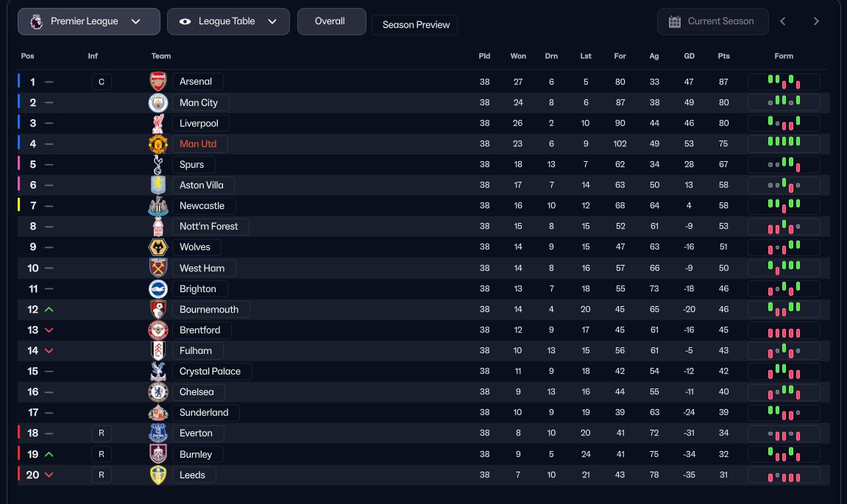Click the Arsenal club crest icon
This screenshot has height=504, width=847.
pos(158,82)
